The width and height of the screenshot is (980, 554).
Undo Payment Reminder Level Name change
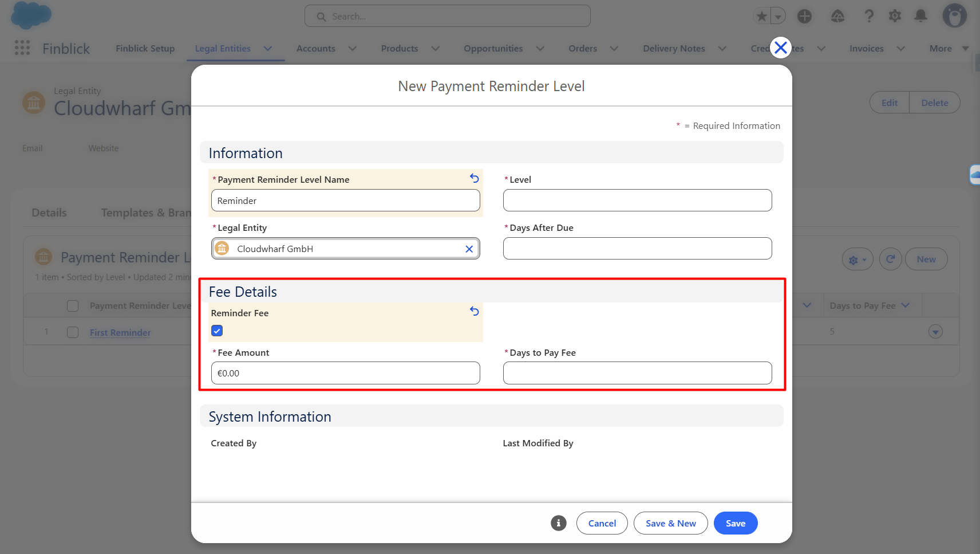coord(474,178)
